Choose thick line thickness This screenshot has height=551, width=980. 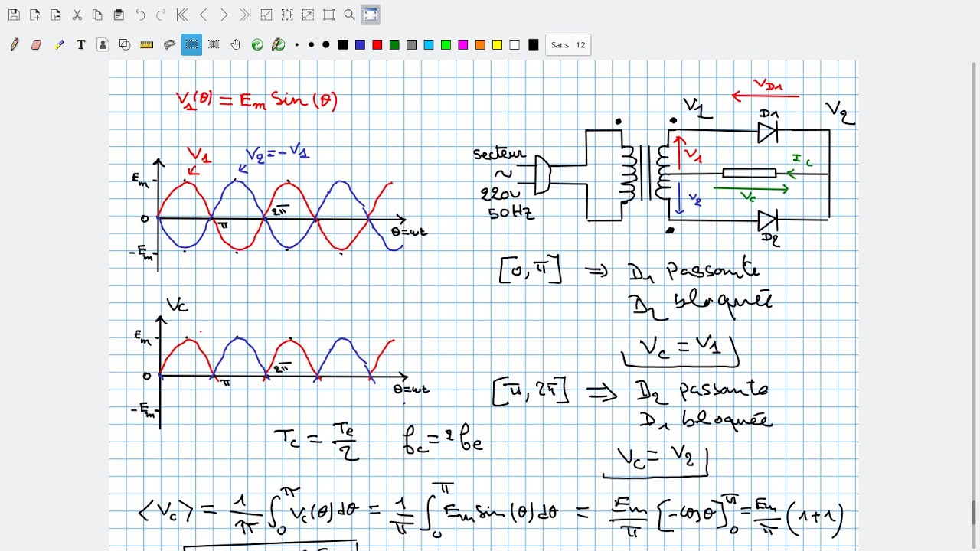325,45
